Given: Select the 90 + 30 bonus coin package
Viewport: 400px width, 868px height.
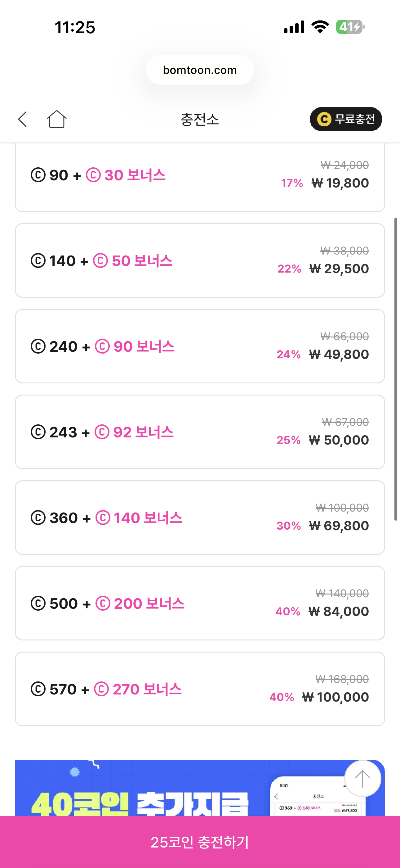Looking at the screenshot, I should pos(200,175).
